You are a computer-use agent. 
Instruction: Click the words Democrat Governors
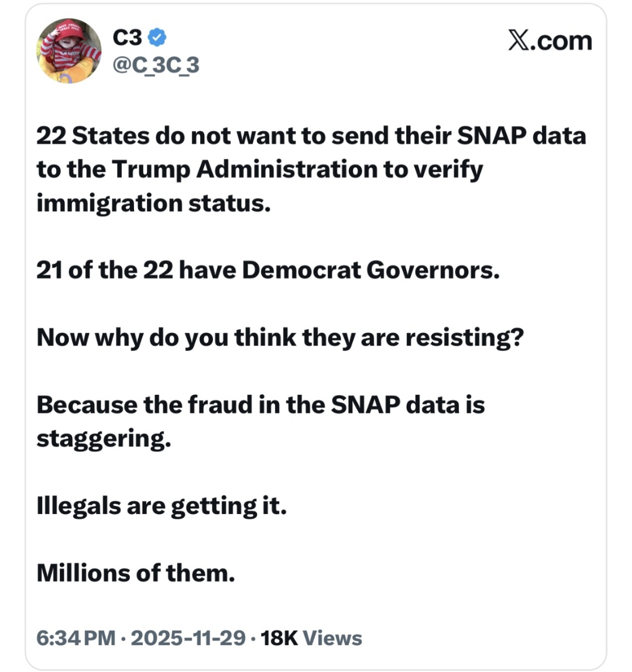click(370, 270)
